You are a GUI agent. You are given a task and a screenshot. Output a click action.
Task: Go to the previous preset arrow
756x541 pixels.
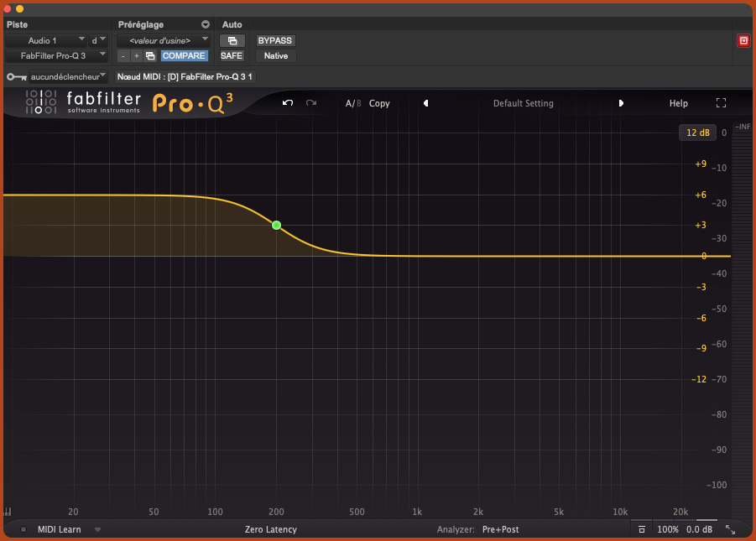coord(425,103)
